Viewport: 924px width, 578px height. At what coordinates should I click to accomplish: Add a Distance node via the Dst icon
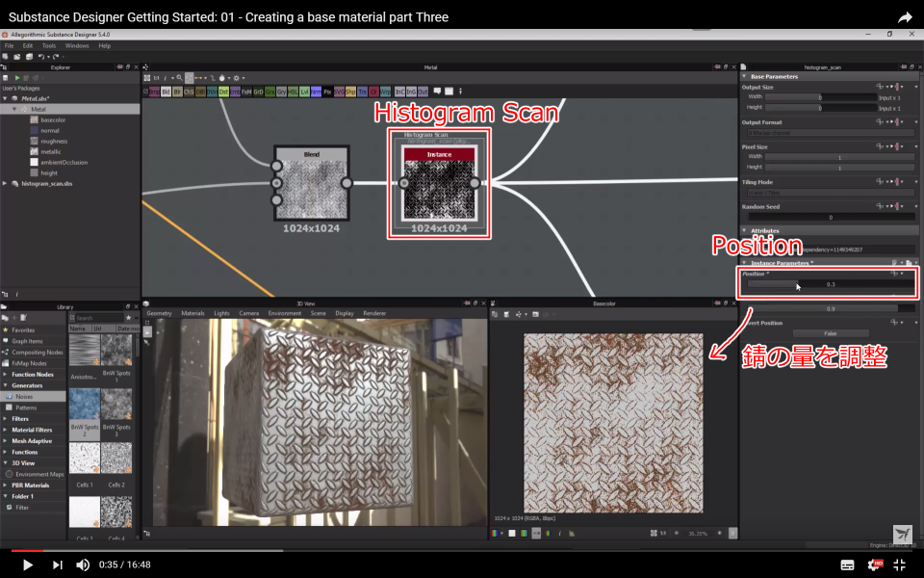coord(223,92)
